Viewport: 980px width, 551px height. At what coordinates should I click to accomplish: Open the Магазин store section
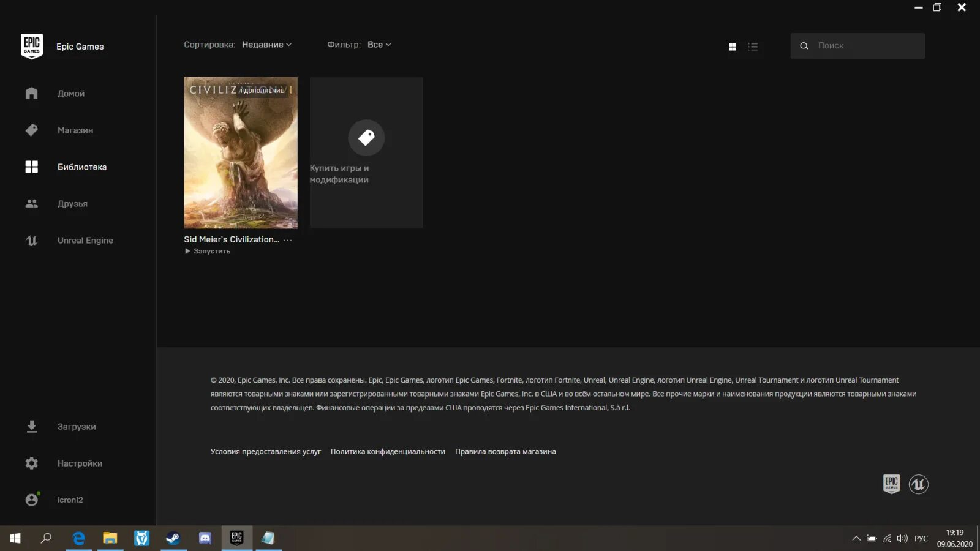pyautogui.click(x=75, y=130)
